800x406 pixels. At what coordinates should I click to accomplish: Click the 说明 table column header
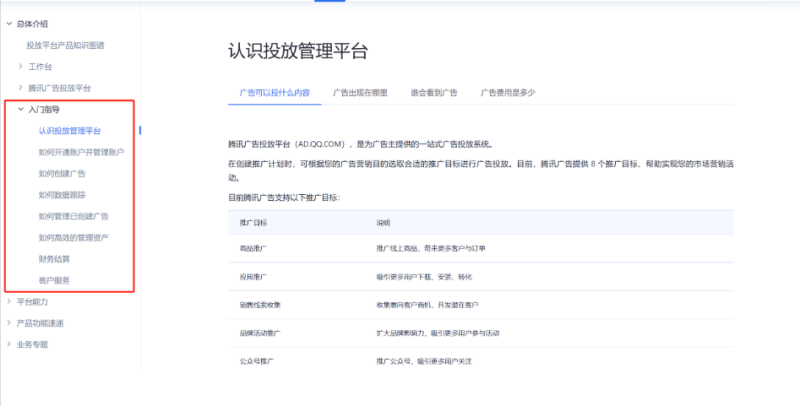[x=383, y=223]
